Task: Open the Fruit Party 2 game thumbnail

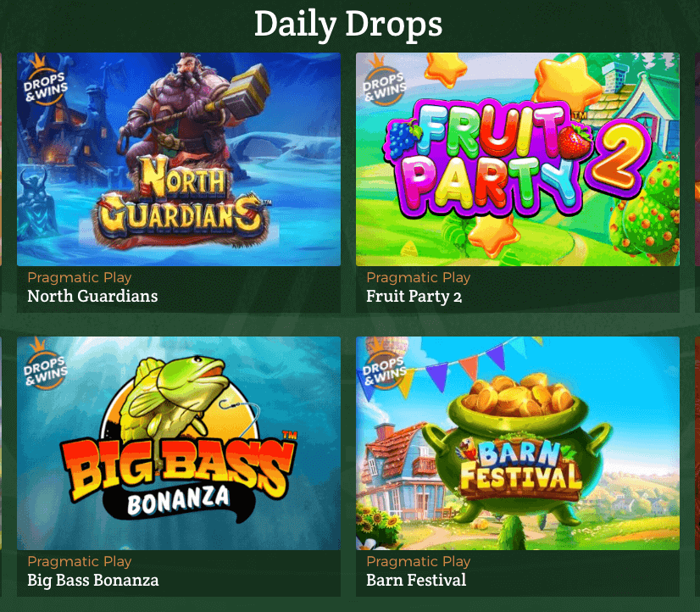Action: 518,159
